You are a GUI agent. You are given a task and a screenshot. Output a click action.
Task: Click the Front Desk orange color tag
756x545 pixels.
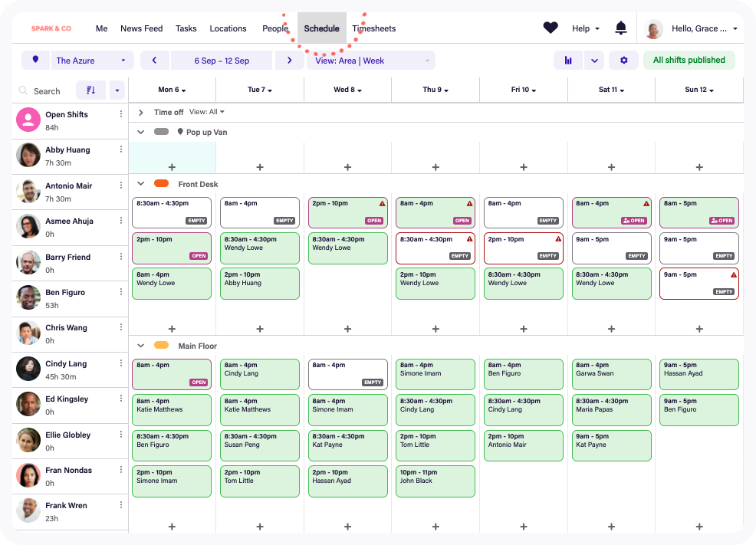coord(161,184)
